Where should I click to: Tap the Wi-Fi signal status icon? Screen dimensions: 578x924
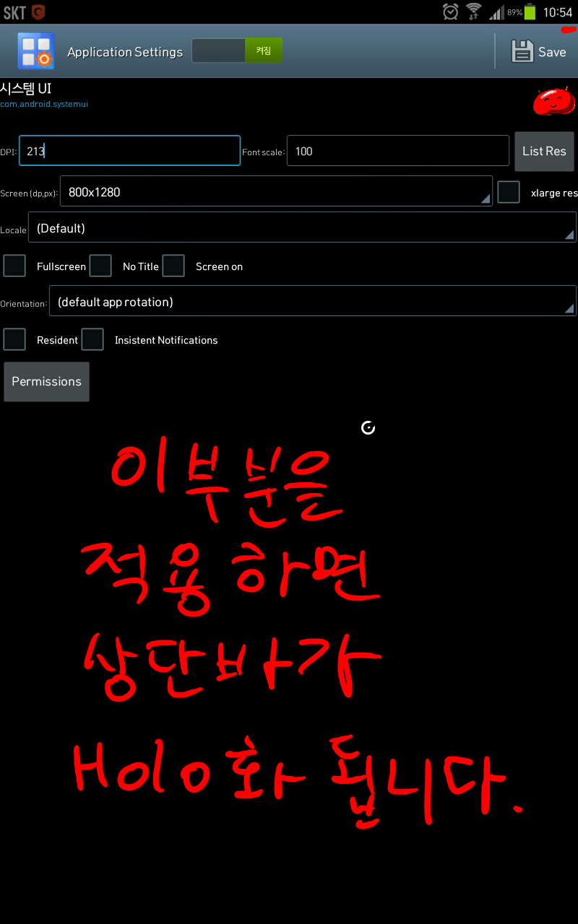coord(474,12)
